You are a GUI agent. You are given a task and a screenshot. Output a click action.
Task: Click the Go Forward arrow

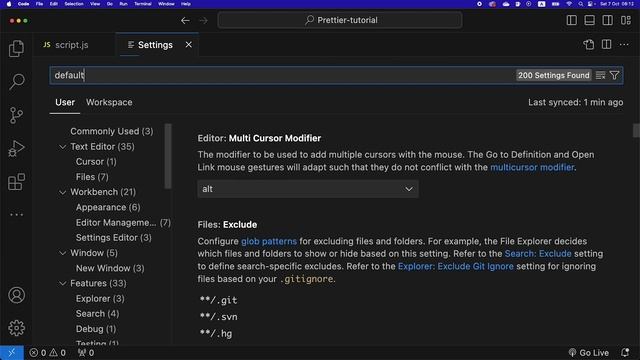(x=203, y=20)
